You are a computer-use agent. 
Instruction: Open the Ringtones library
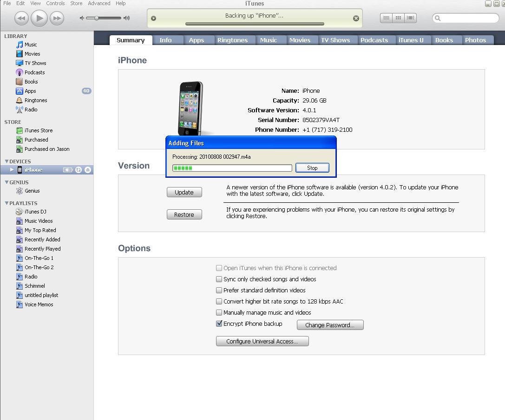(x=36, y=100)
